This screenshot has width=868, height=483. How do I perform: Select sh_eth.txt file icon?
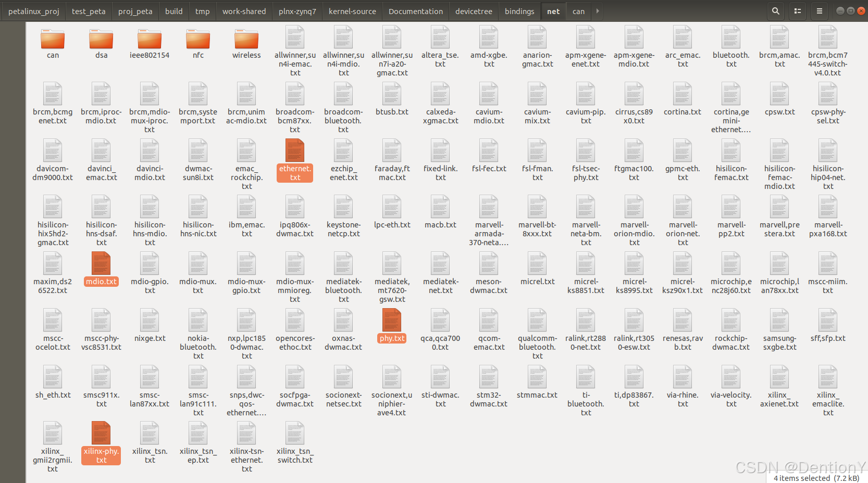(x=53, y=377)
